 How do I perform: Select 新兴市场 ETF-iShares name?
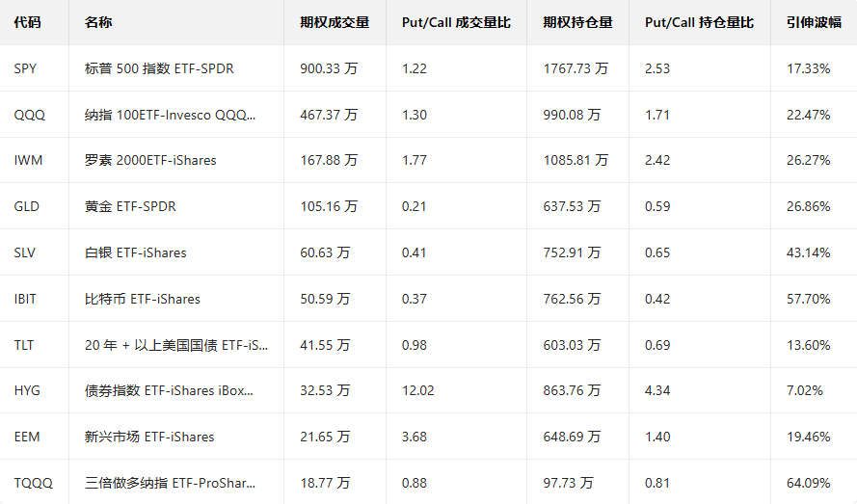(x=149, y=437)
